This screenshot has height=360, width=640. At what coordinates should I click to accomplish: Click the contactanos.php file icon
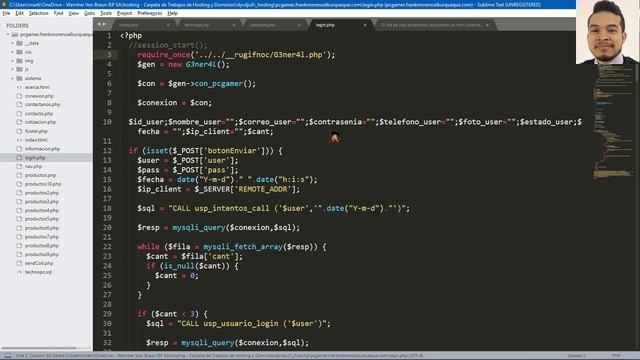(19, 104)
